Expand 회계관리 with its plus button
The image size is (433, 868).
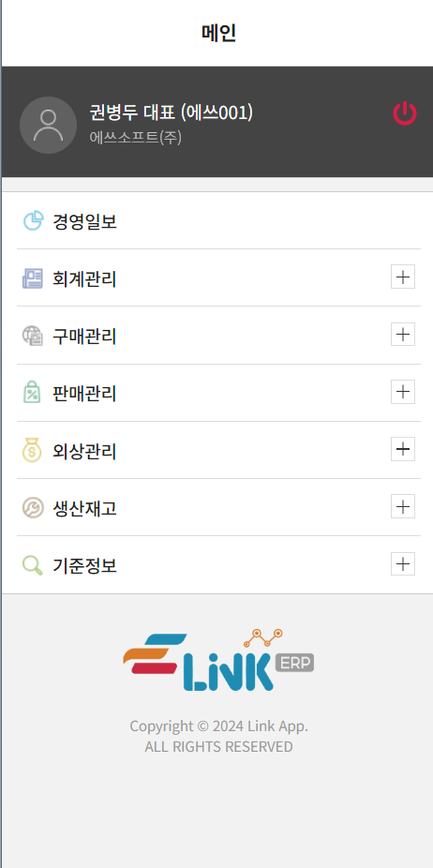click(x=403, y=277)
